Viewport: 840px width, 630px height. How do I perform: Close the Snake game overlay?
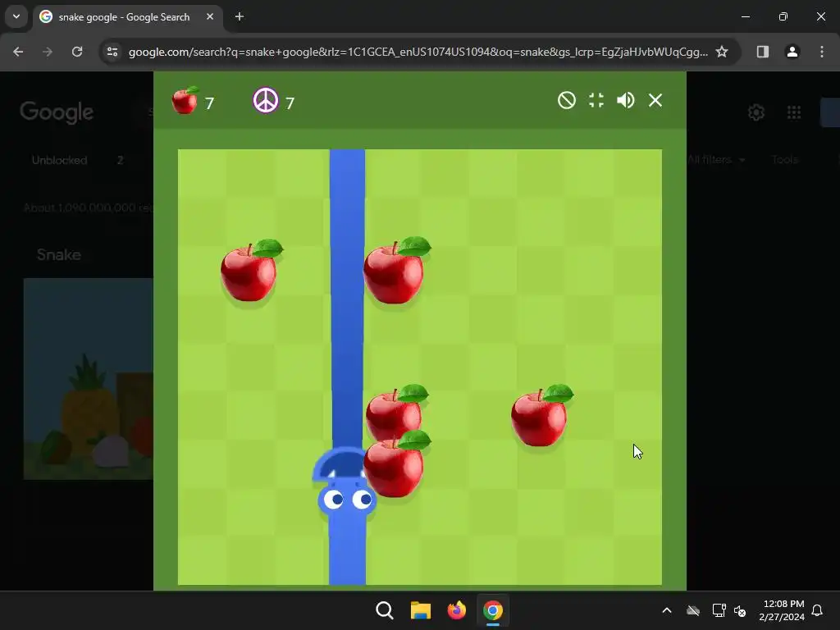(x=655, y=100)
